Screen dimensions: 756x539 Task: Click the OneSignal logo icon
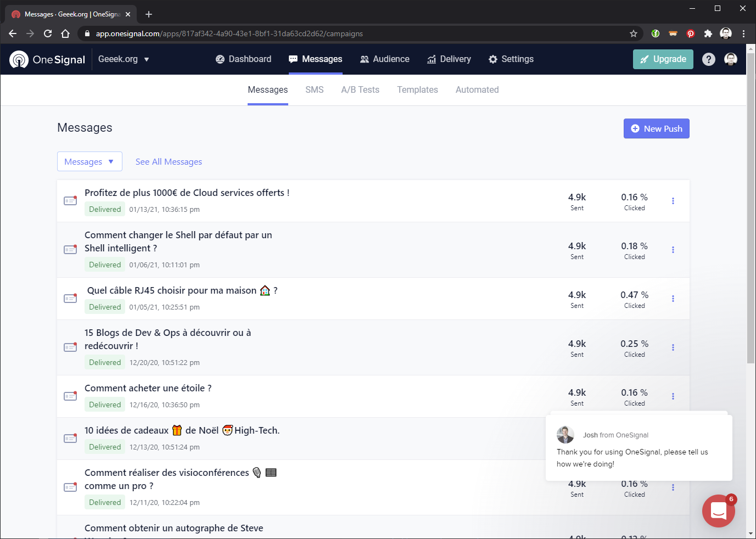[x=19, y=59]
